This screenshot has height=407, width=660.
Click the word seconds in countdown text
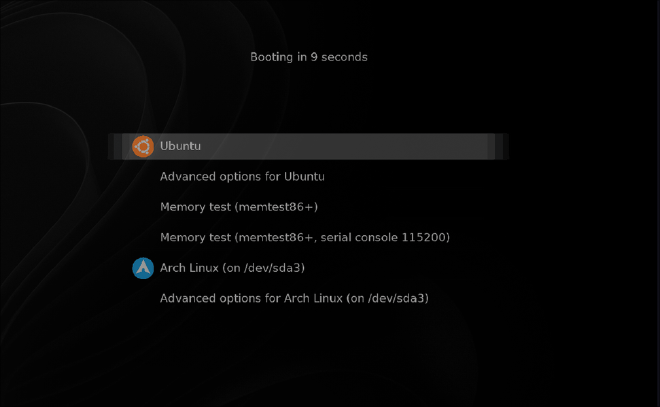[x=345, y=57]
